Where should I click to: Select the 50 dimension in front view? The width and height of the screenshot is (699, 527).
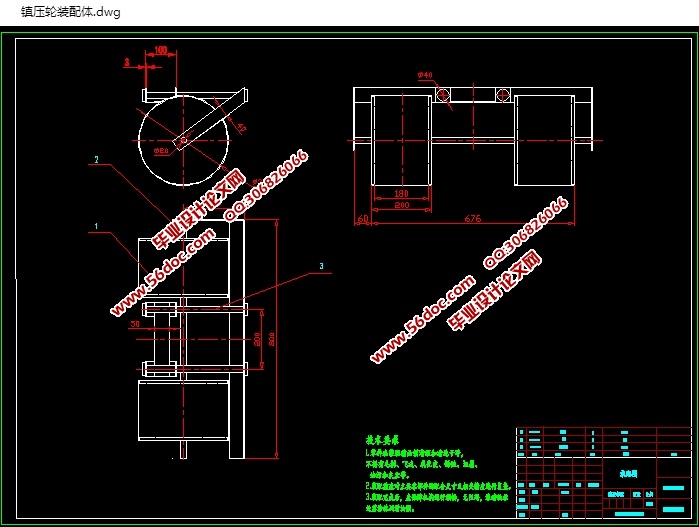click(135, 324)
